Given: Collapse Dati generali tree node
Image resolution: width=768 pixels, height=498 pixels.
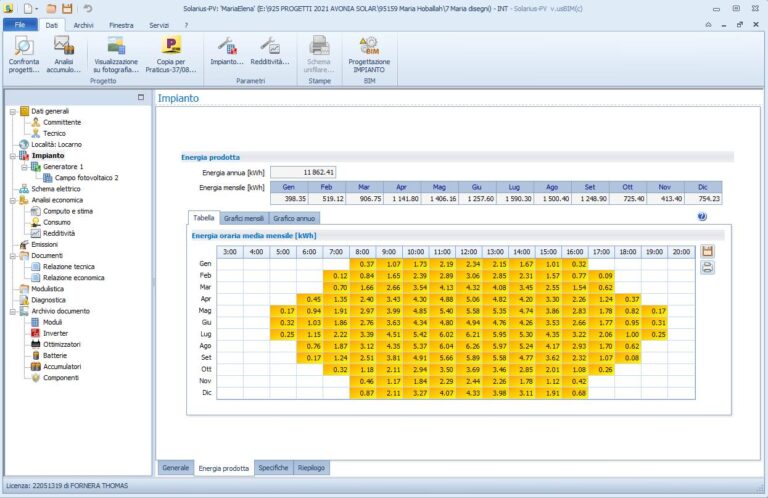Looking at the screenshot, I should 13,112.
